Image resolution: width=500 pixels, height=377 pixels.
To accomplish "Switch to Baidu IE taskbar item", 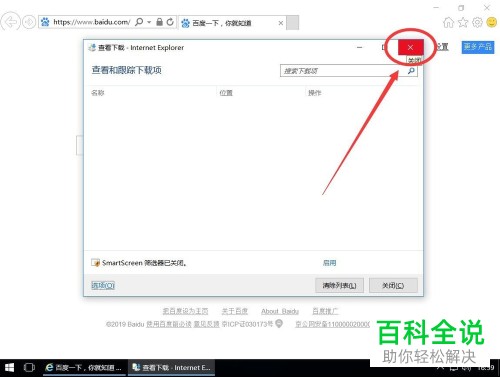I will pos(85,368).
